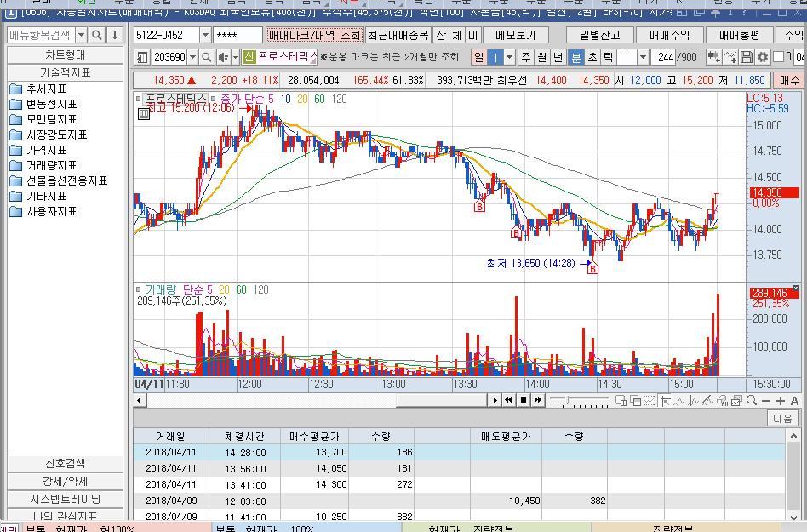Viewport: 807px width, 532px height.
Task: Click the letter A text tool icon
Action: click(794, 401)
